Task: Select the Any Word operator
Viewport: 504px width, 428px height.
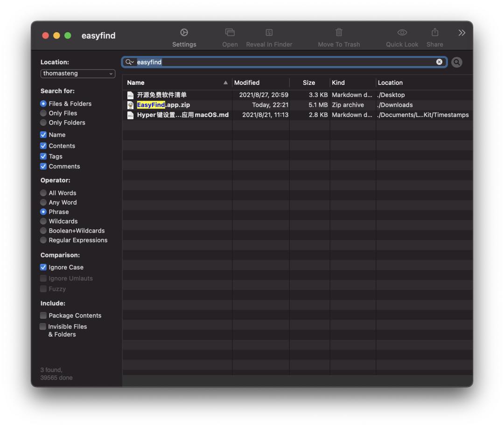Action: (x=43, y=202)
